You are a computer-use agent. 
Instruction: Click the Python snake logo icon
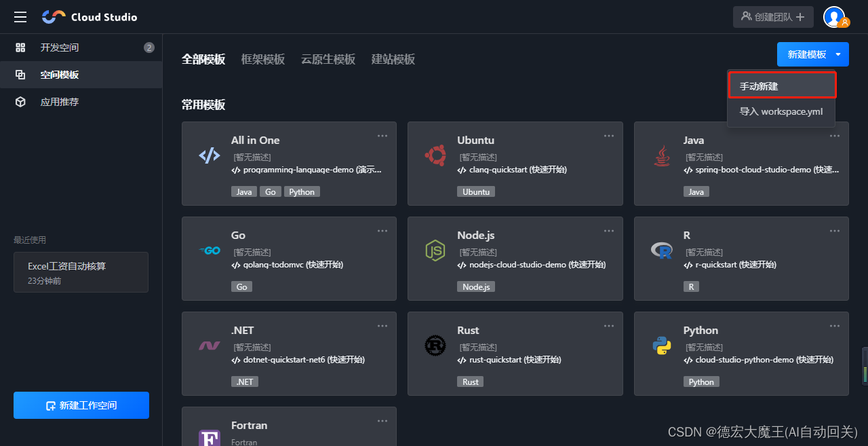point(661,346)
